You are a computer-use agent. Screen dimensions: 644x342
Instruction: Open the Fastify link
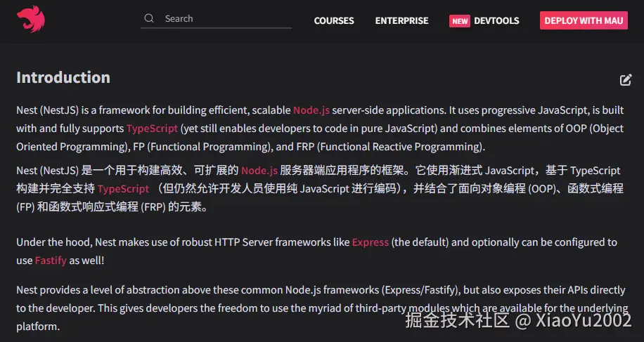pos(51,261)
